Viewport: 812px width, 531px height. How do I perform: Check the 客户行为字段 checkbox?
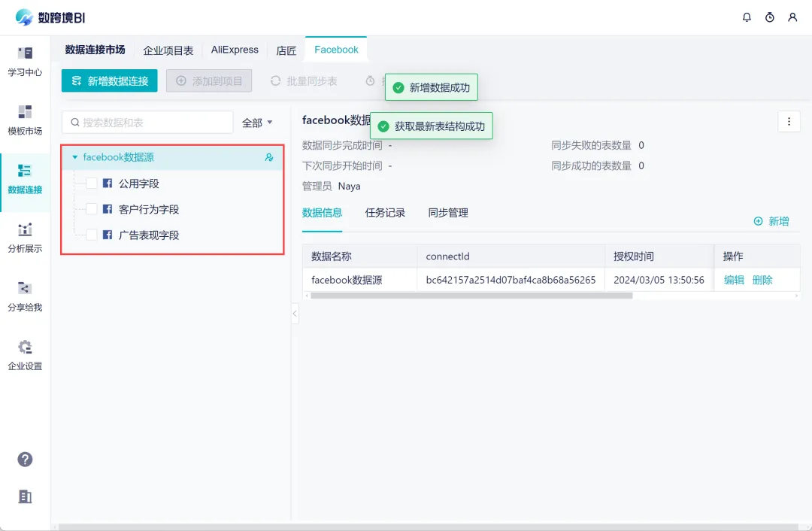[92, 209]
